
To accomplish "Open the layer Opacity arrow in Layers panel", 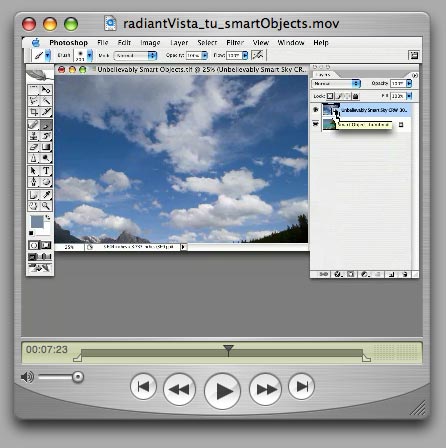I will 409,83.
